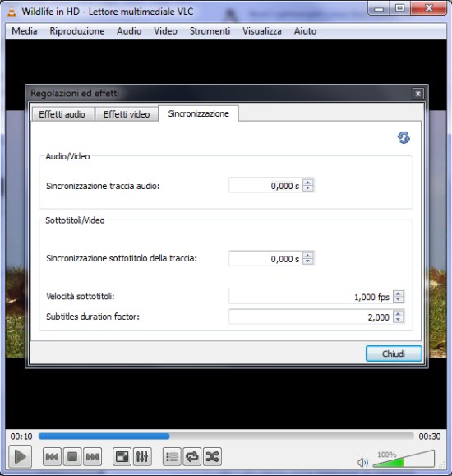
Task: Toggle loop repeat mode
Action: click(x=191, y=456)
